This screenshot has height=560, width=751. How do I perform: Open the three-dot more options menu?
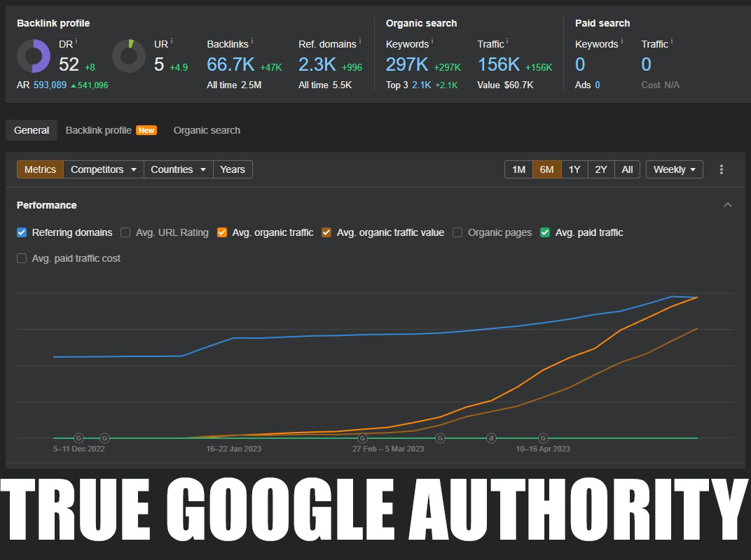click(x=721, y=169)
